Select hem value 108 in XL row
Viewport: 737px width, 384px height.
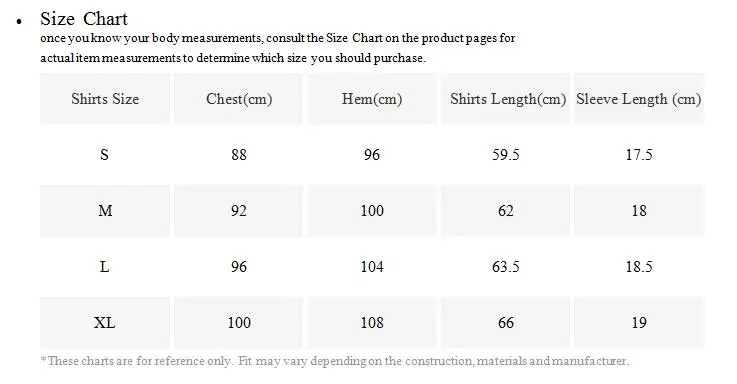tap(372, 322)
